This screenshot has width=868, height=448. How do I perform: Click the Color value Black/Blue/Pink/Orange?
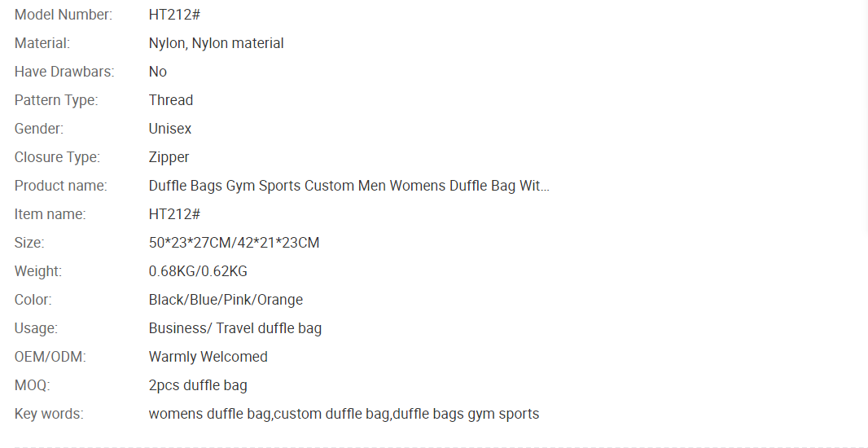pyautogui.click(x=226, y=300)
